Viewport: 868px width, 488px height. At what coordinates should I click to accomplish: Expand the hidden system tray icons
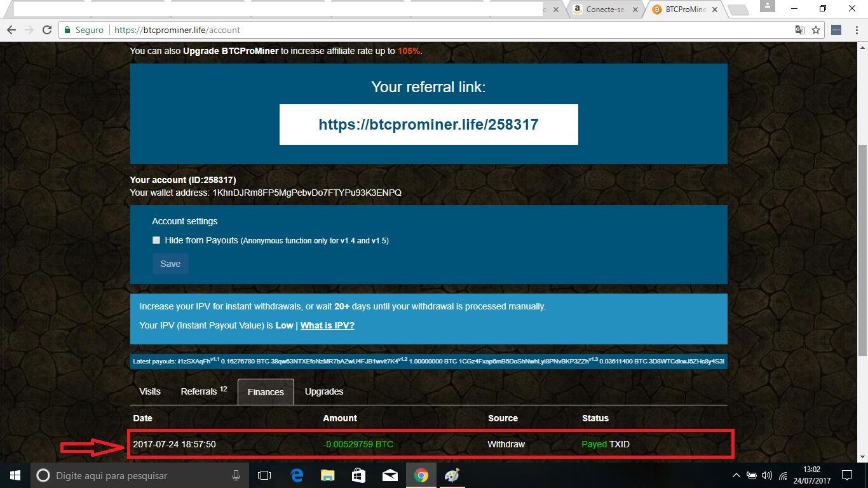(736, 475)
